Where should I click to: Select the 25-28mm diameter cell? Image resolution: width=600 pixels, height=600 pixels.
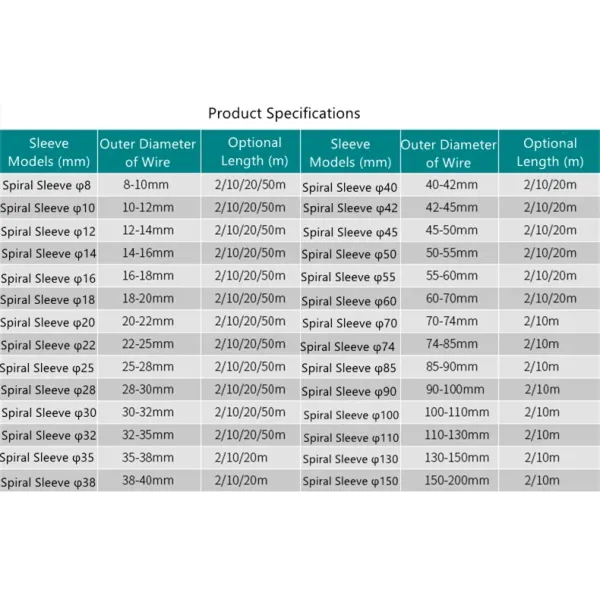(x=149, y=367)
